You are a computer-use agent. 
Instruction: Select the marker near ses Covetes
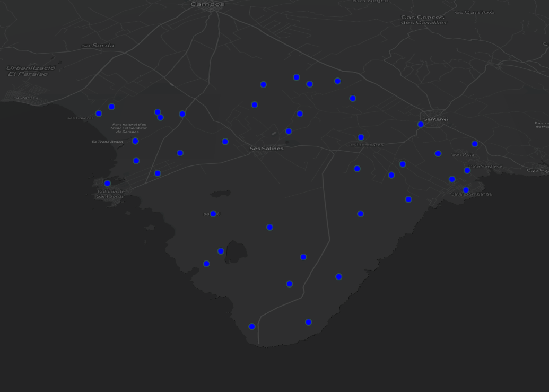(x=98, y=113)
